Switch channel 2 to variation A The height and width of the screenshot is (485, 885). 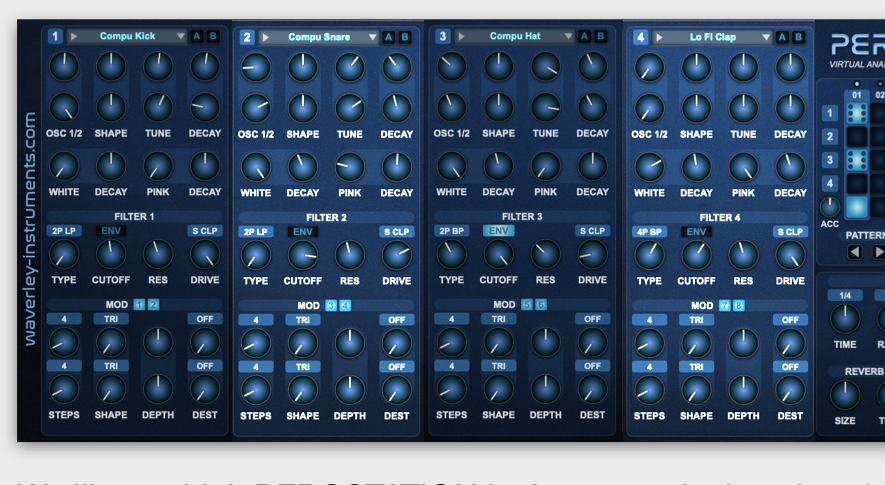tap(388, 37)
